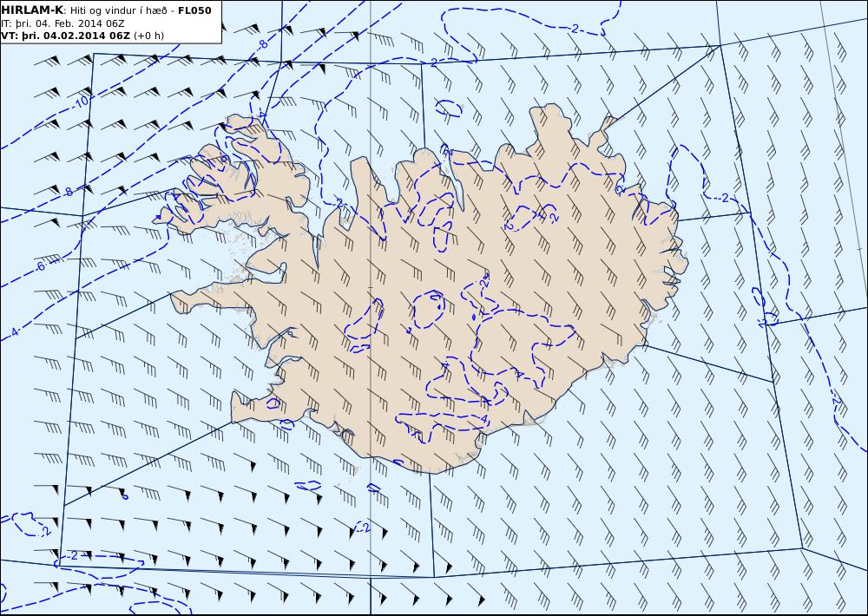Click the (+0 h) forecast offset
The height and width of the screenshot is (616, 868).
(x=149, y=36)
